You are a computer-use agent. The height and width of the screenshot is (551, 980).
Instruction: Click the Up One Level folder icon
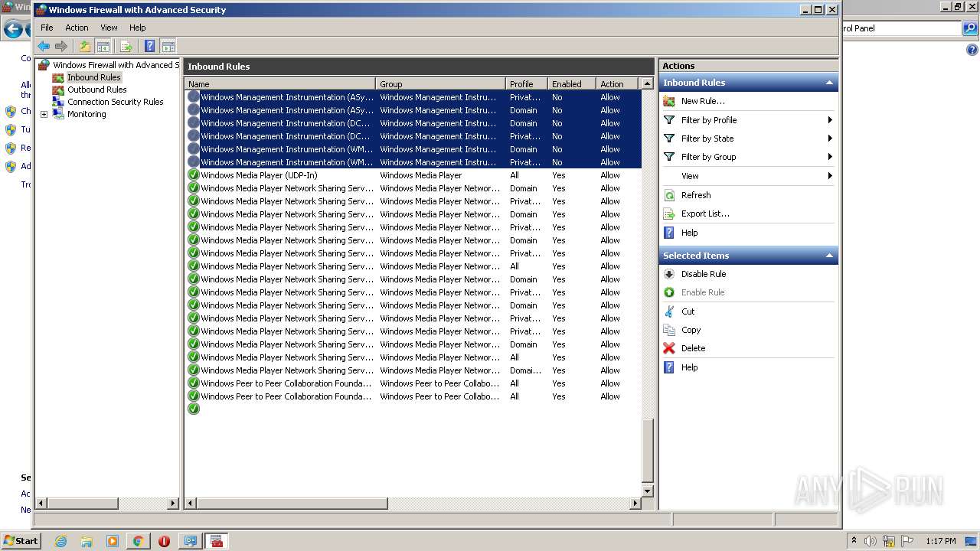85,46
